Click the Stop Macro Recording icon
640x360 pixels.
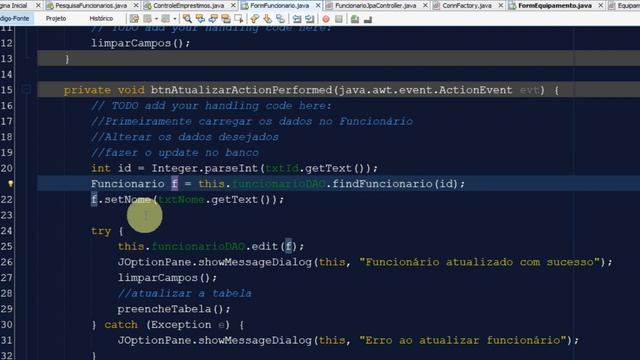(339, 19)
